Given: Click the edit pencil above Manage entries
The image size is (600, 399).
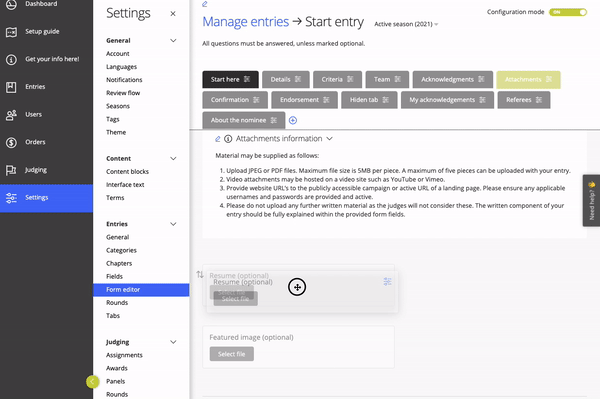Looking at the screenshot, I should [205, 4].
